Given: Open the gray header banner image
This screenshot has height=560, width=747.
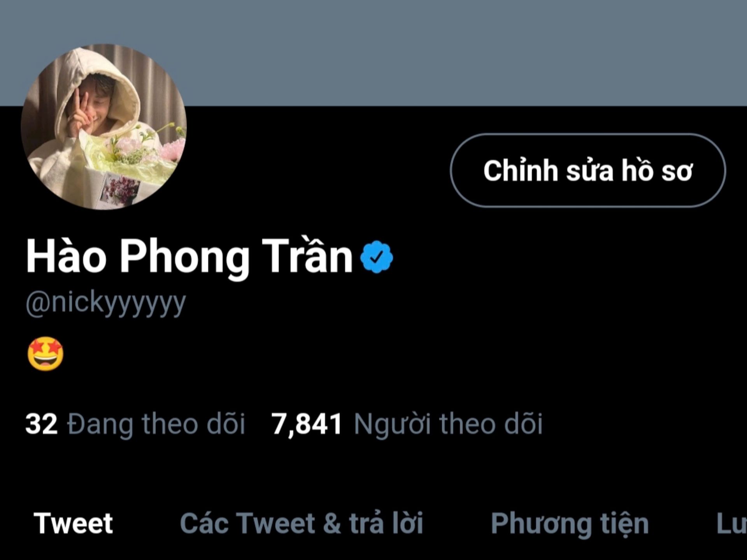Looking at the screenshot, I should [373, 53].
